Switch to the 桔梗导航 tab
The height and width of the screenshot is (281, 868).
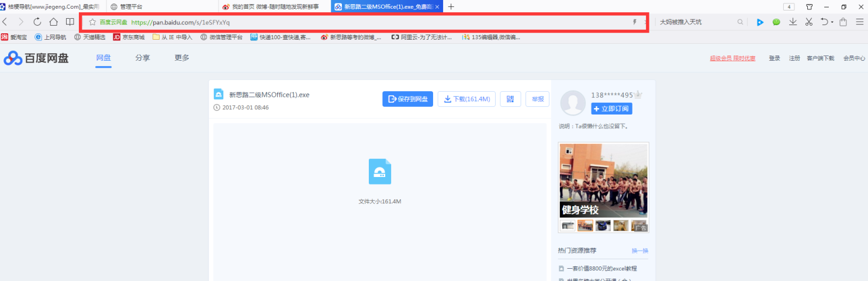coord(51,6)
